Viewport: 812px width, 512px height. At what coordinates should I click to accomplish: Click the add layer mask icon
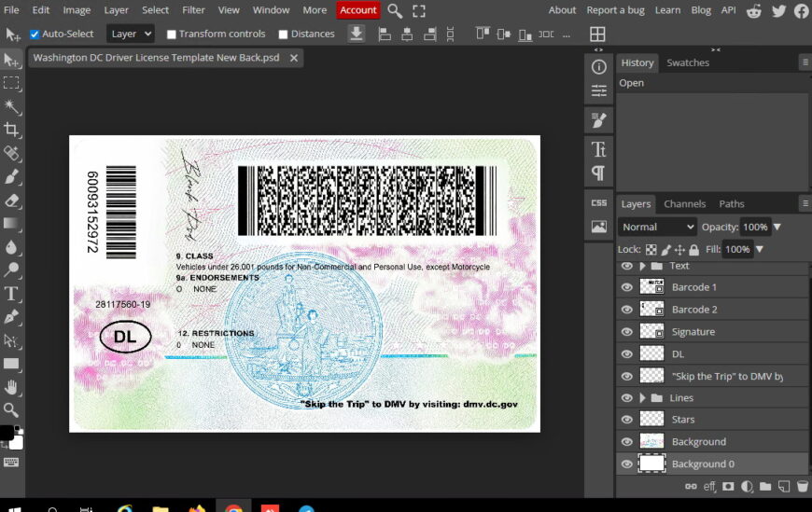tap(728, 486)
